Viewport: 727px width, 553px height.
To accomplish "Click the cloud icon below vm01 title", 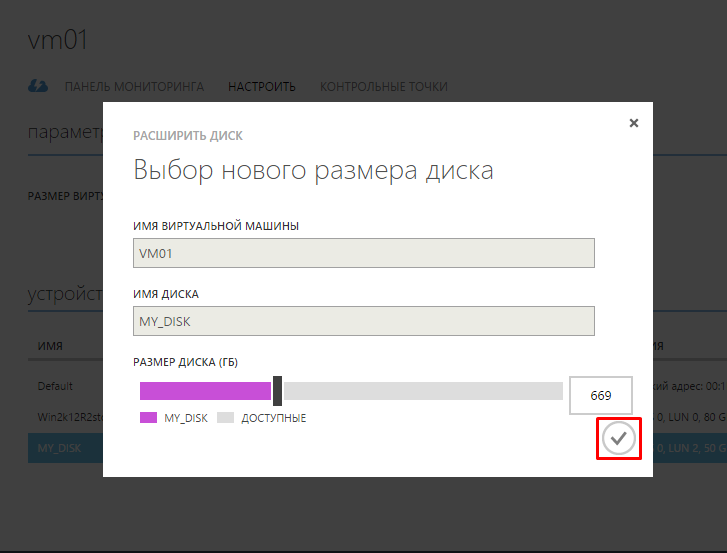I will [x=37, y=87].
